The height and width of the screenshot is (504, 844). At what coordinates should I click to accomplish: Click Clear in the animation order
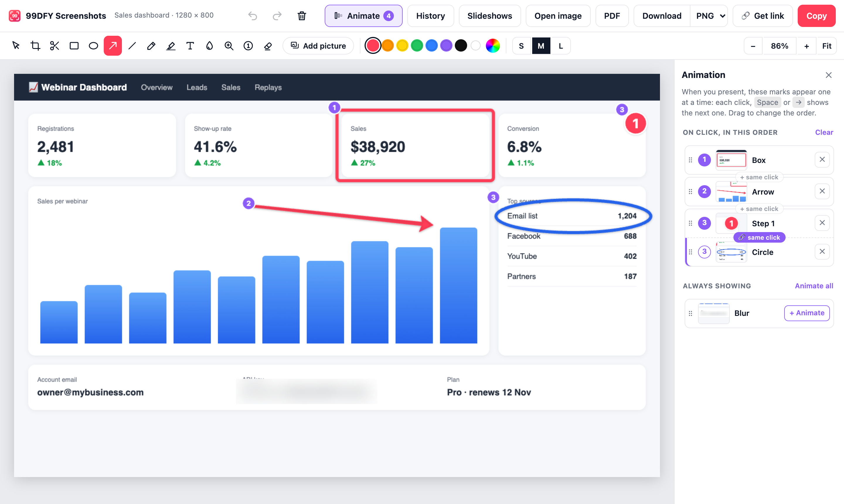[824, 132]
